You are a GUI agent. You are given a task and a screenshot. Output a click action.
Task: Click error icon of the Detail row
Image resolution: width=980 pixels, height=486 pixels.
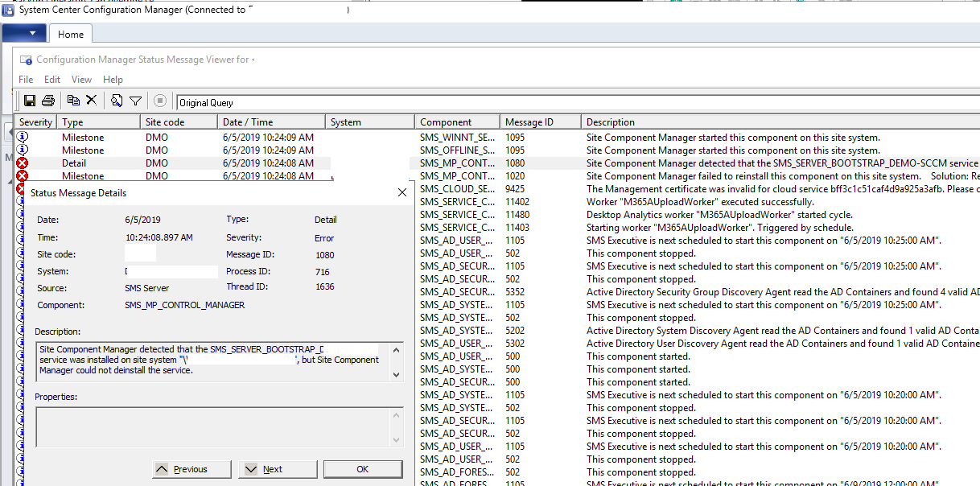coord(23,163)
